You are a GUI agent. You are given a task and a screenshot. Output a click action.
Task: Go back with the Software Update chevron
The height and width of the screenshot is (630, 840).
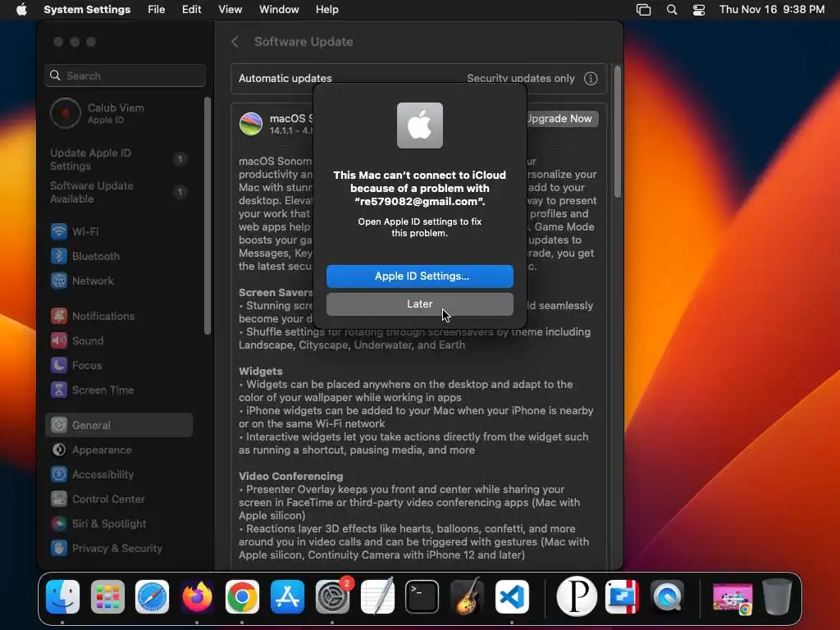pyautogui.click(x=235, y=42)
